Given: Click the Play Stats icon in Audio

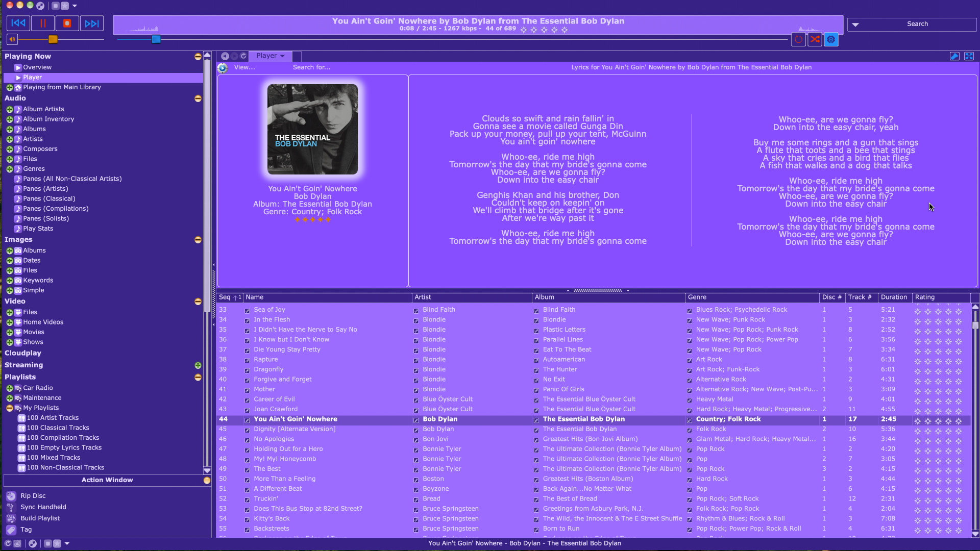Looking at the screenshot, I should tap(18, 229).
